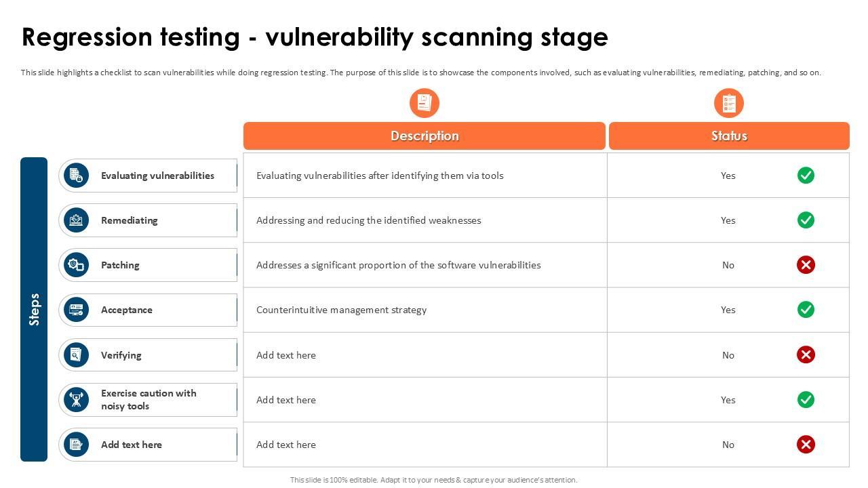Viewport: 868px width, 488px height.
Task: Click red cross in Patching row
Action: coord(806,265)
